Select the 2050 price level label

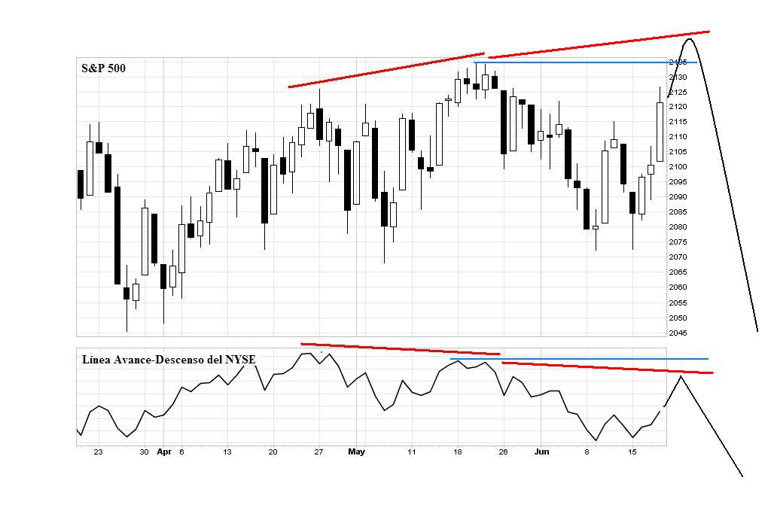(x=678, y=318)
